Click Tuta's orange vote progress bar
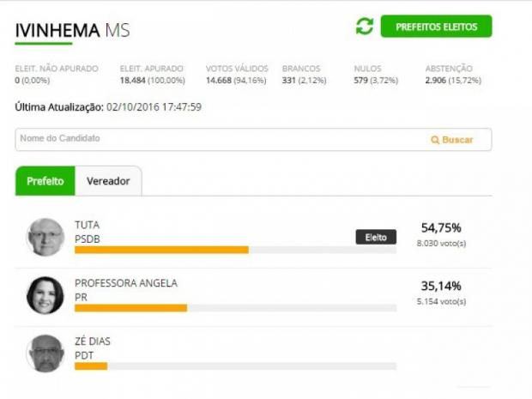Screen dimensions: 532x399 [161, 250]
